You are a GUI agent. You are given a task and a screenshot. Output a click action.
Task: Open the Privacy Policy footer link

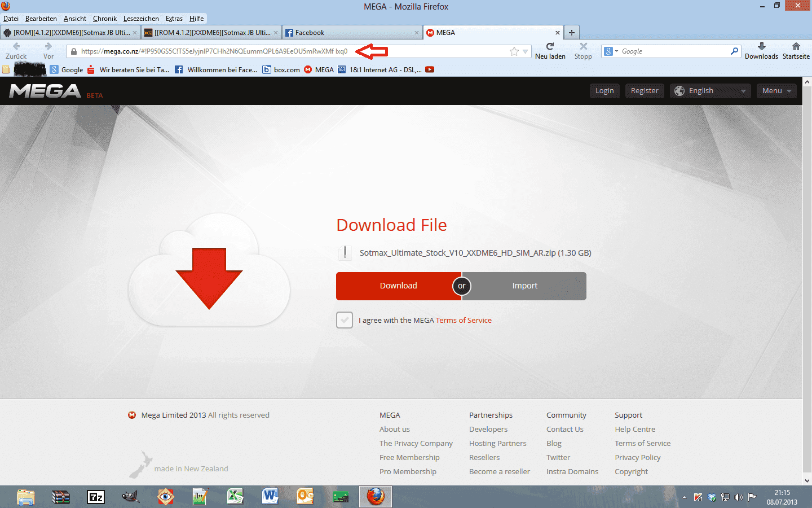point(638,457)
